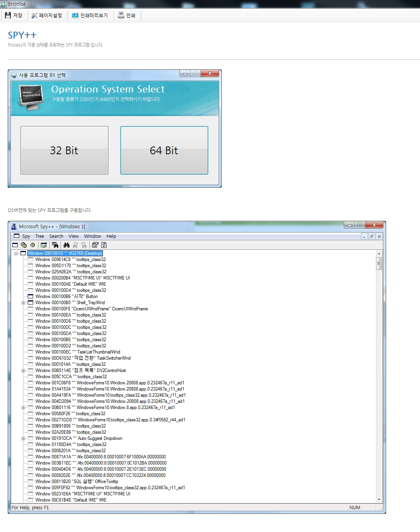Screen dimensions: 420x532
Task: Expand the DV2ControlHost window node
Action: pos(24,370)
